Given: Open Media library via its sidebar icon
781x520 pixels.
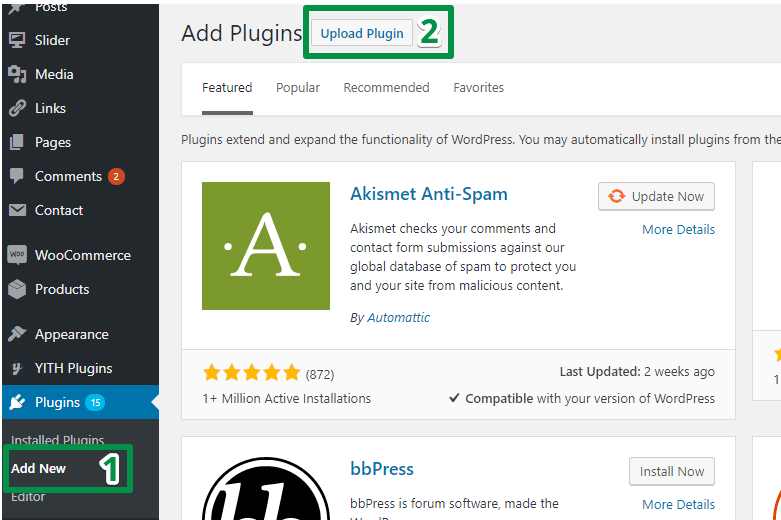Looking at the screenshot, I should (x=17, y=74).
